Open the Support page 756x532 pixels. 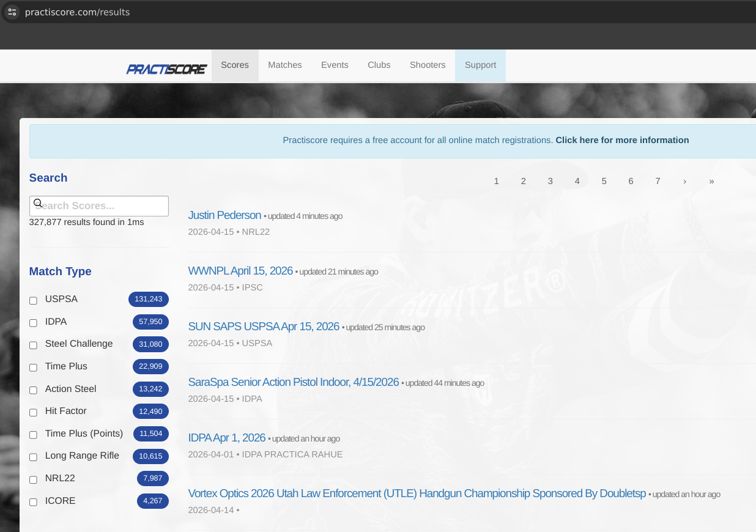pyautogui.click(x=480, y=65)
